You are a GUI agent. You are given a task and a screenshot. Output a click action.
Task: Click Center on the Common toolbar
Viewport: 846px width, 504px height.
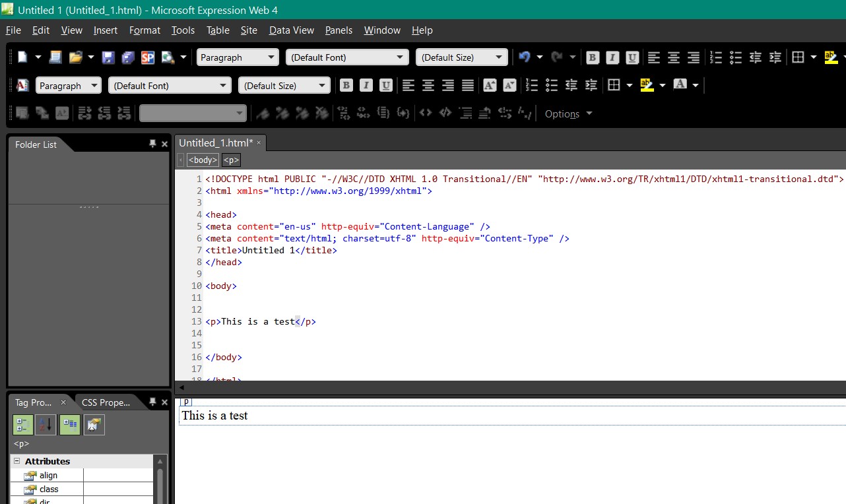674,57
